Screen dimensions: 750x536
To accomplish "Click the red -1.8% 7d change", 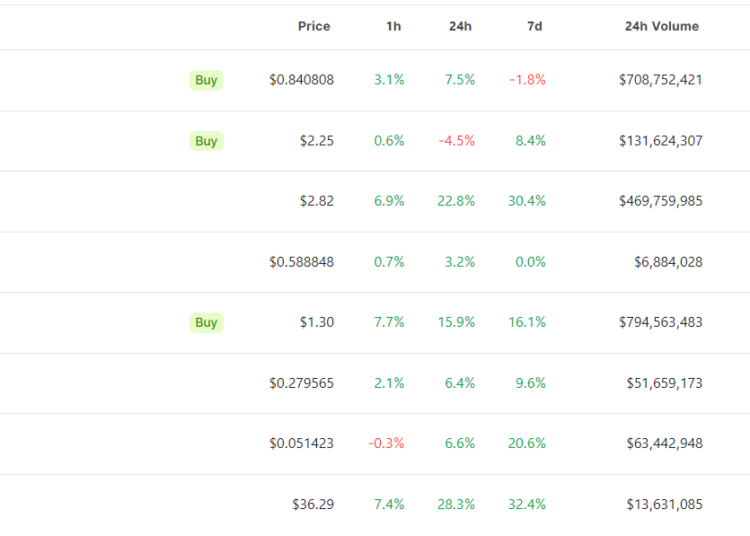I will pyautogui.click(x=527, y=80).
